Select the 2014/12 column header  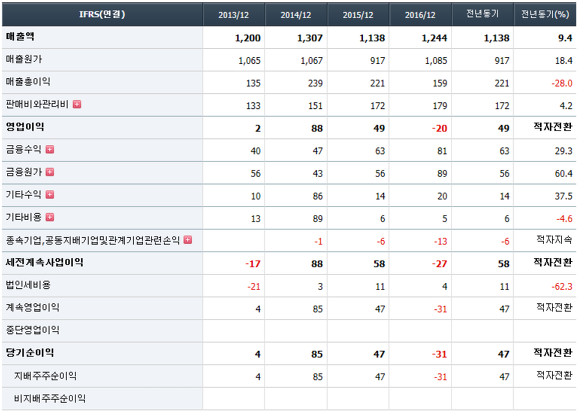point(296,14)
